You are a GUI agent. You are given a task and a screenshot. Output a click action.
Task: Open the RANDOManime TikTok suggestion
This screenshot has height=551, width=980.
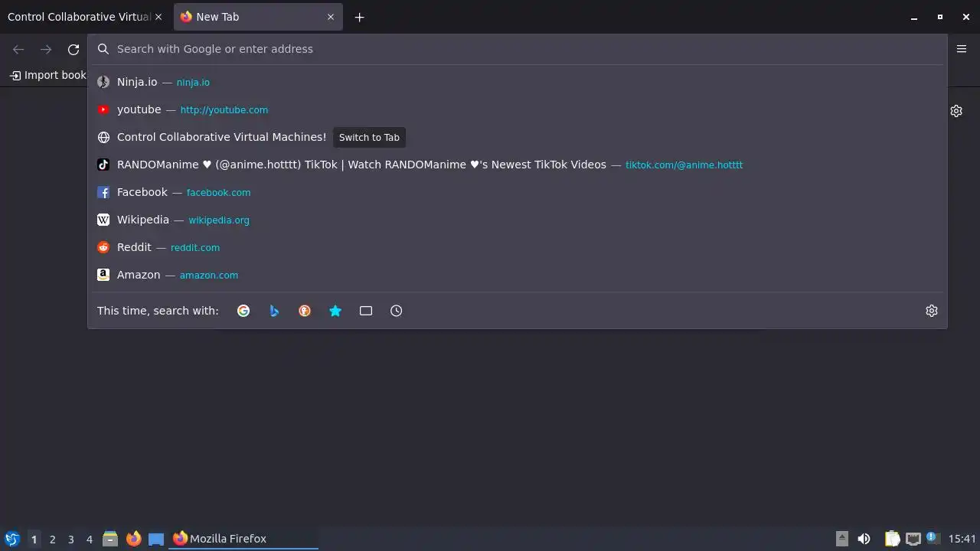click(x=518, y=165)
